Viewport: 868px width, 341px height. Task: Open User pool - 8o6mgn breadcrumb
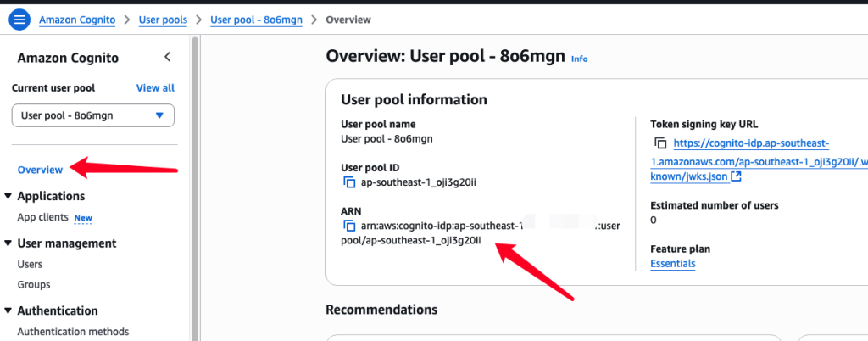(x=256, y=20)
